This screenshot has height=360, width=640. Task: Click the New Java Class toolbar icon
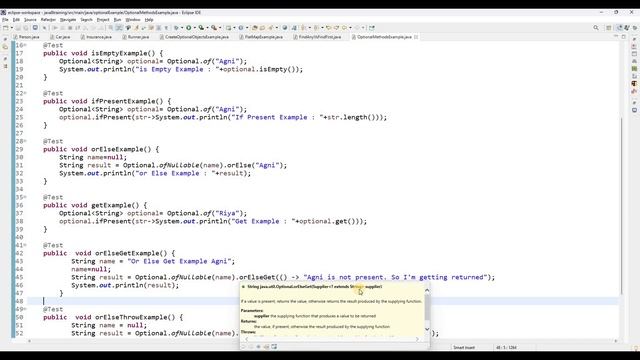point(241,28)
